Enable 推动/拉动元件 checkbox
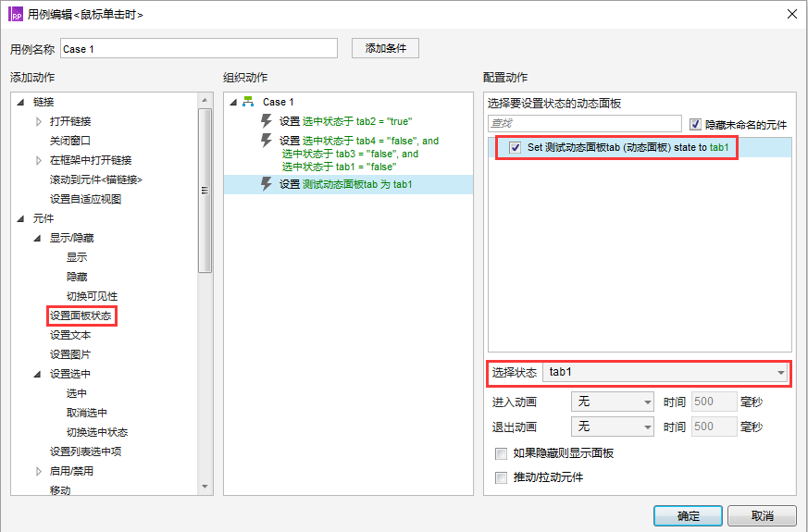 (501, 477)
